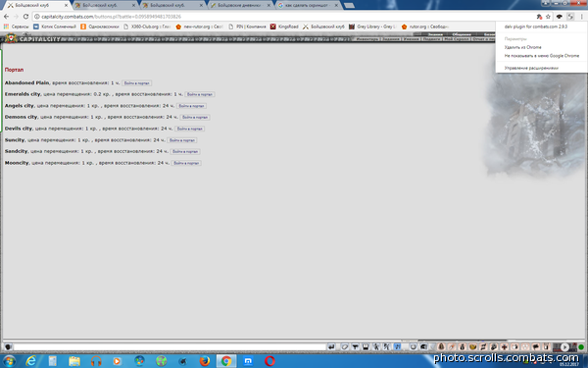The image size is (588, 368).
Task: Open the Котик Солнечный bookmark
Action: (55, 26)
